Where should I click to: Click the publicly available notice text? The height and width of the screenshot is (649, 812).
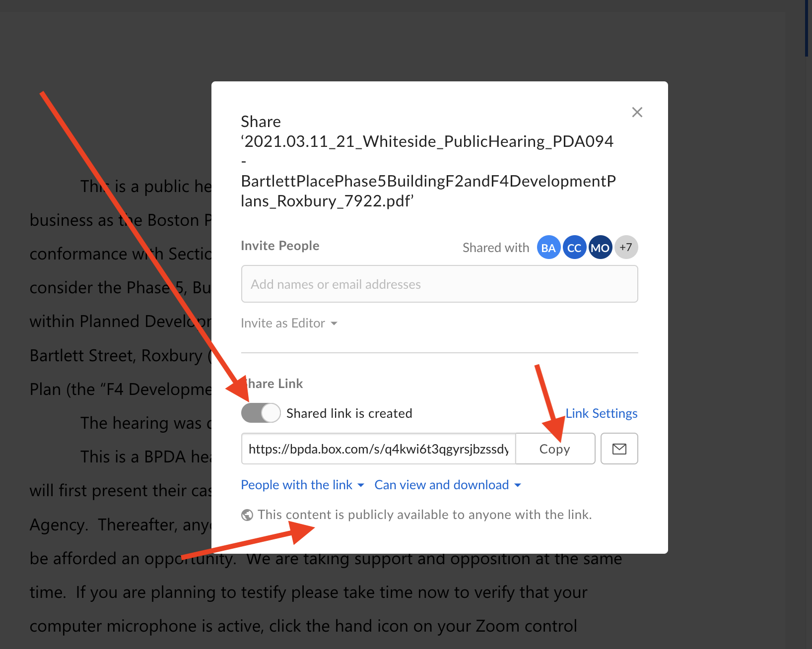[x=425, y=515]
